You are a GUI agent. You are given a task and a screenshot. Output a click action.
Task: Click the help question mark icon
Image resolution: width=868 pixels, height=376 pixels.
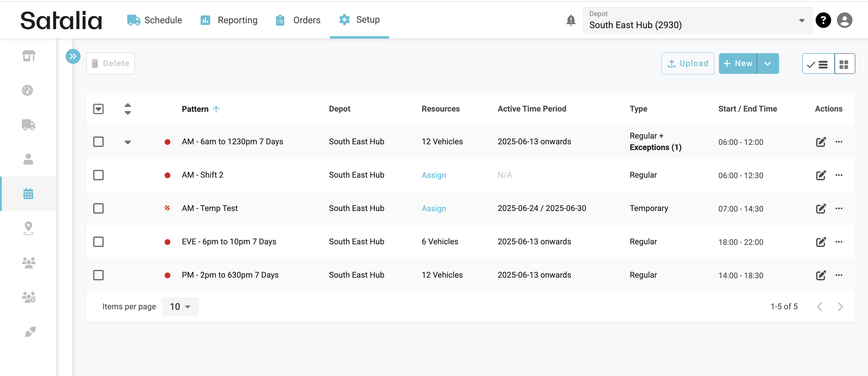pos(823,20)
